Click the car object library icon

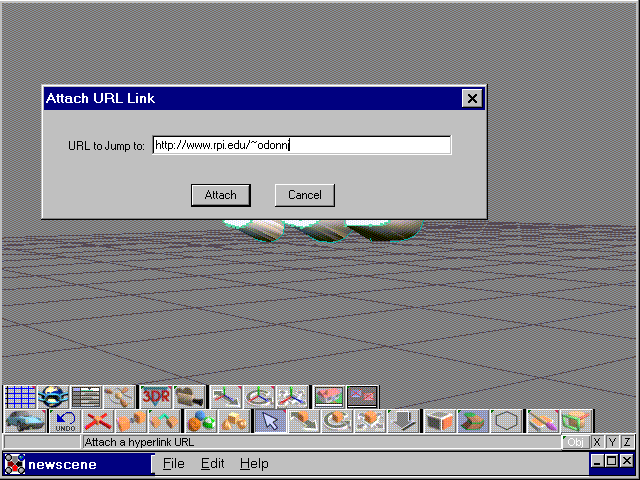(24, 421)
